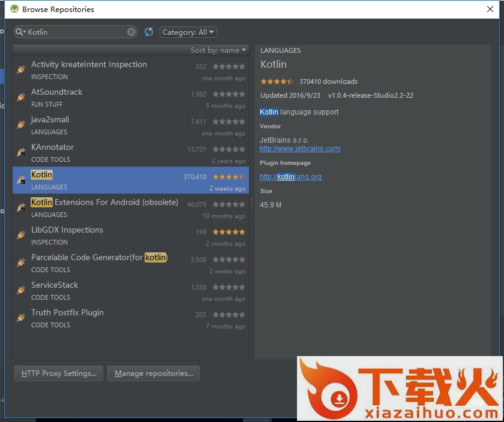Click detail pane Kotlin star rating
504x422 pixels.
coord(277,82)
